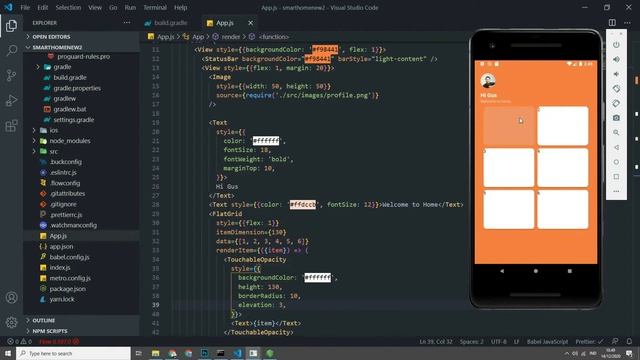Viewport: 640px width, 360px height.
Task: Open the notifications bell in status bar
Action: click(x=629, y=341)
